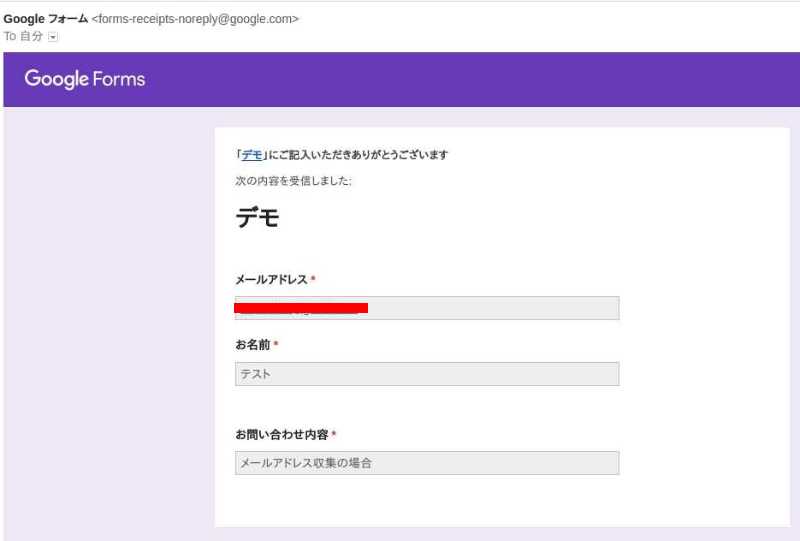The width and height of the screenshot is (800, 541).
Task: Click the Google Forms logo in banner
Action: point(85,79)
